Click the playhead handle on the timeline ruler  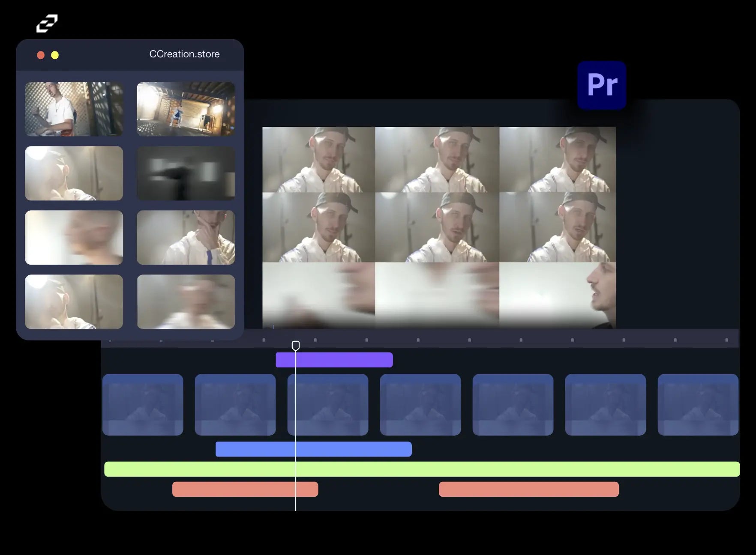point(296,345)
